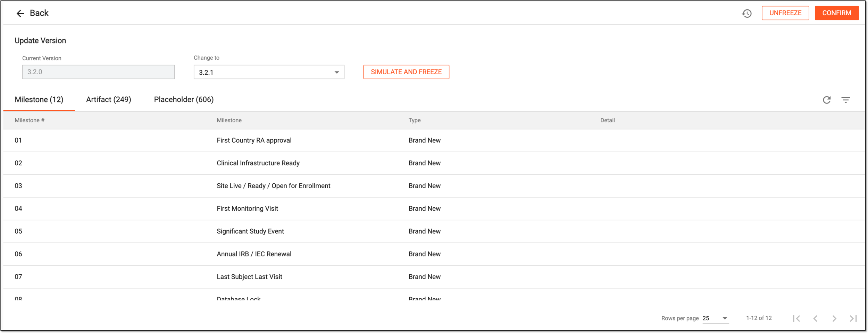Select Clinical Infrastructure Ready milestone
The width and height of the screenshot is (868, 333).
258,163
